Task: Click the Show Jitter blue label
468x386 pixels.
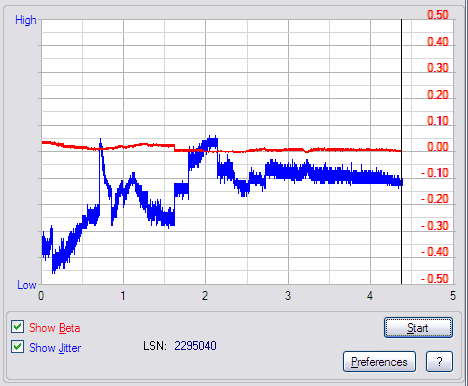Action: pyautogui.click(x=55, y=348)
